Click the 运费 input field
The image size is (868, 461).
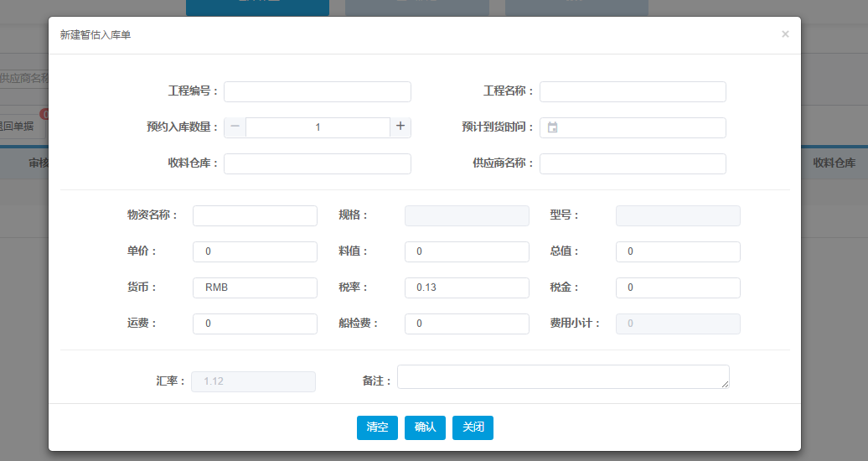pos(255,324)
